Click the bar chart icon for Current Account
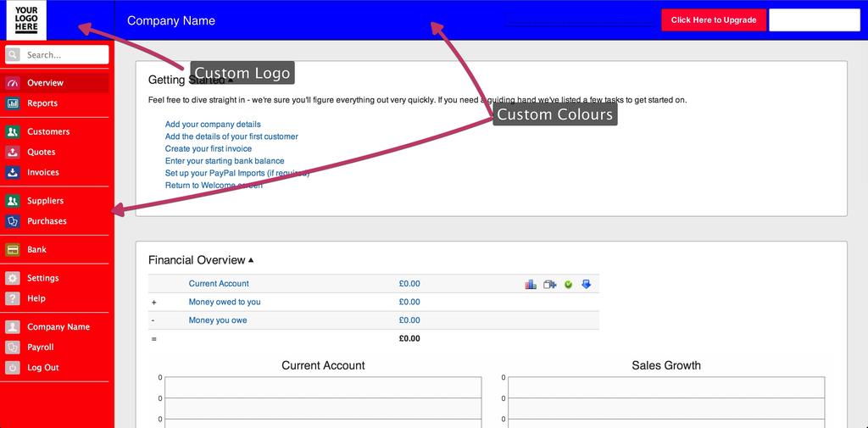 531,284
